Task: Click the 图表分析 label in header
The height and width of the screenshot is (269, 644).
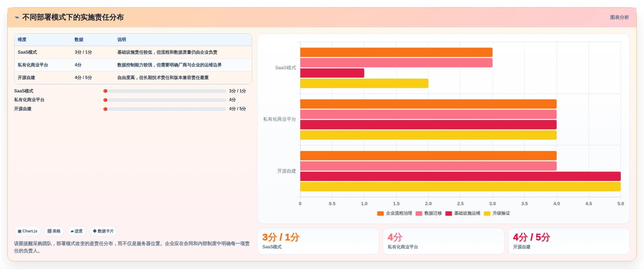Action: [619, 17]
